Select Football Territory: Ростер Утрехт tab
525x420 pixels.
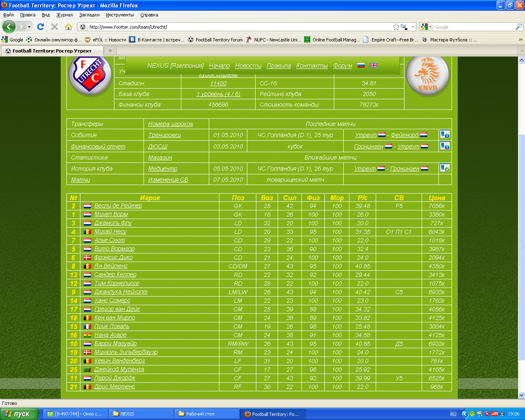[x=52, y=51]
